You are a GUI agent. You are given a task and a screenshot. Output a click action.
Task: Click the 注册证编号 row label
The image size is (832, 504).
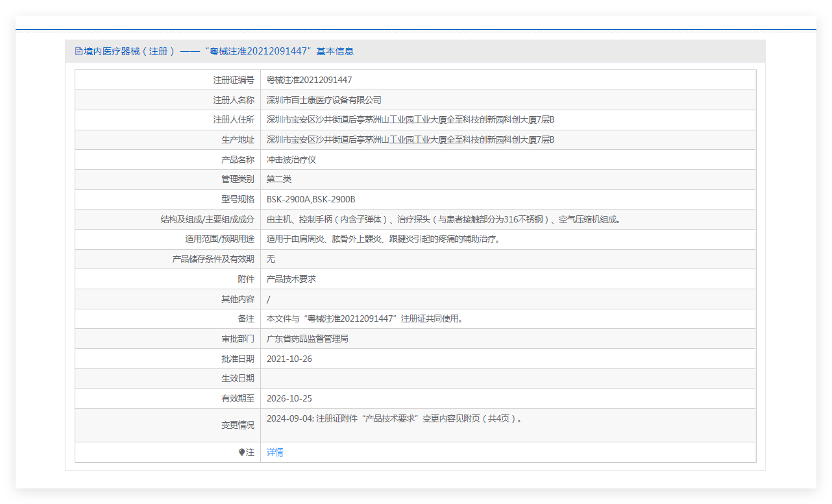point(234,80)
